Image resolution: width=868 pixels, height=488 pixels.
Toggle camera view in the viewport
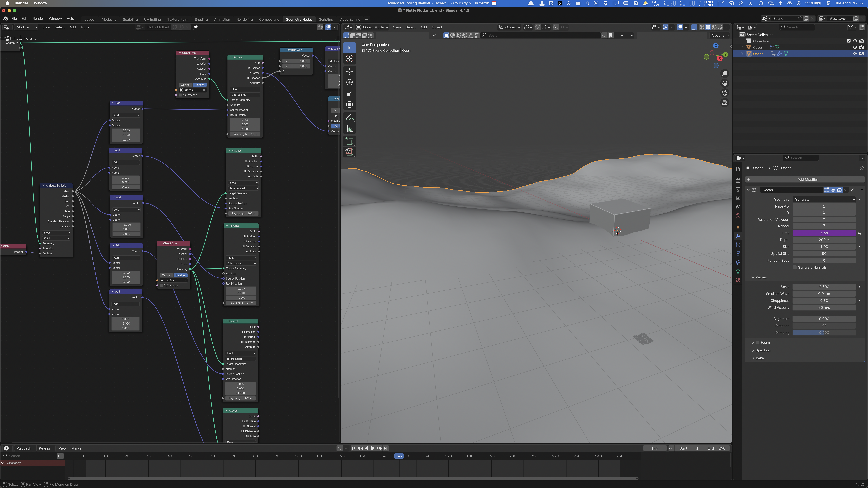pos(725,93)
